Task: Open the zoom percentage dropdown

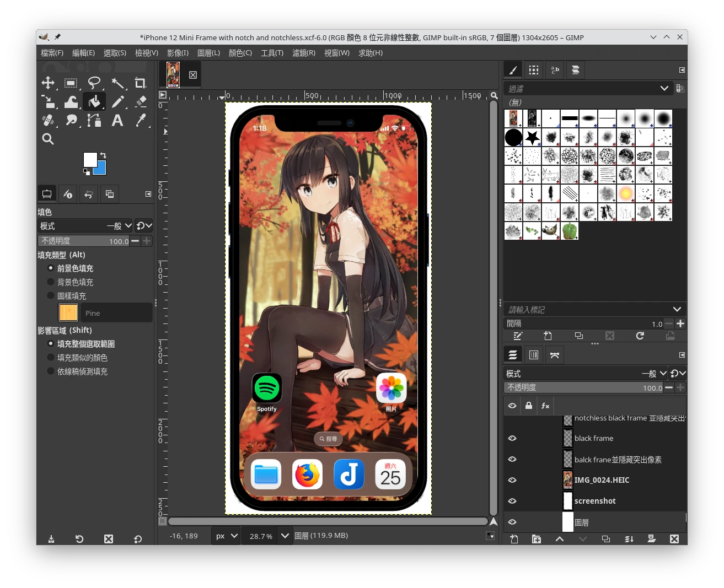Action: pyautogui.click(x=285, y=536)
